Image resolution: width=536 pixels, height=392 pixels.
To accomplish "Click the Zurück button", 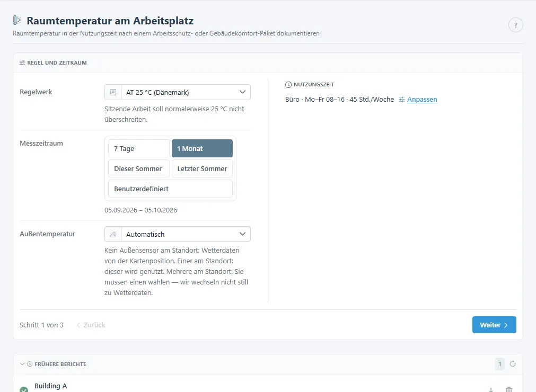I will click(x=91, y=325).
